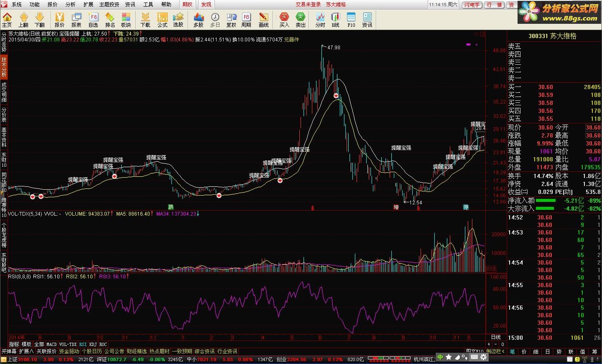Click the IME settings gear icon
Screen dimensions: 602x364
point(484,357)
